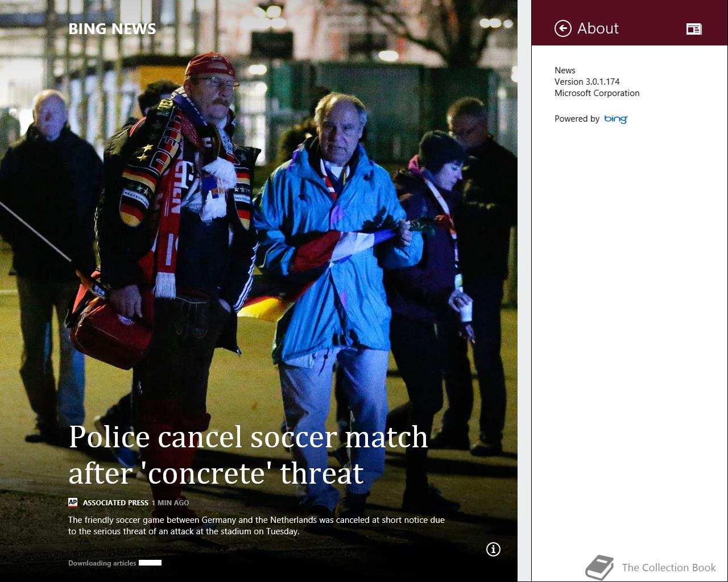728x582 pixels.
Task: Click the BING NEWS title
Action: (112, 29)
